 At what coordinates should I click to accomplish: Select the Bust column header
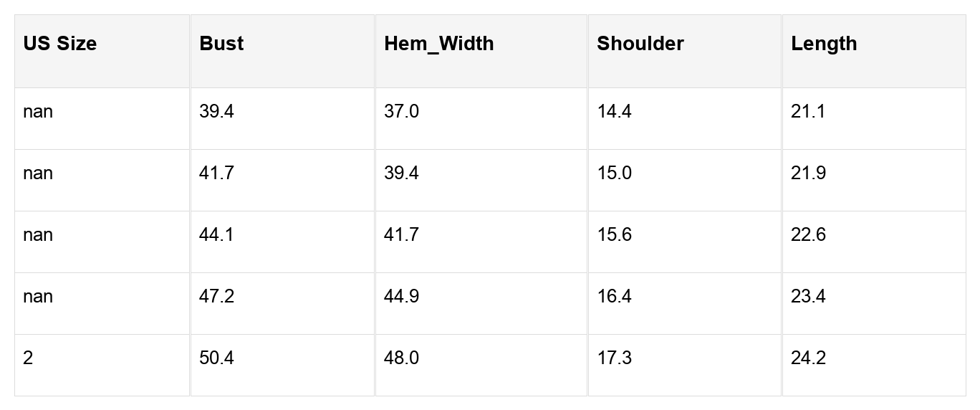click(222, 44)
